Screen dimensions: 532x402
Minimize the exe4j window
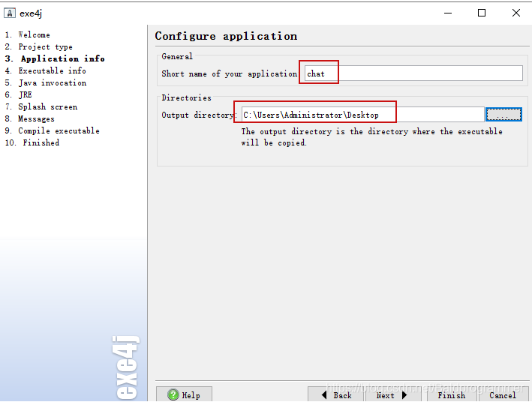coord(448,13)
